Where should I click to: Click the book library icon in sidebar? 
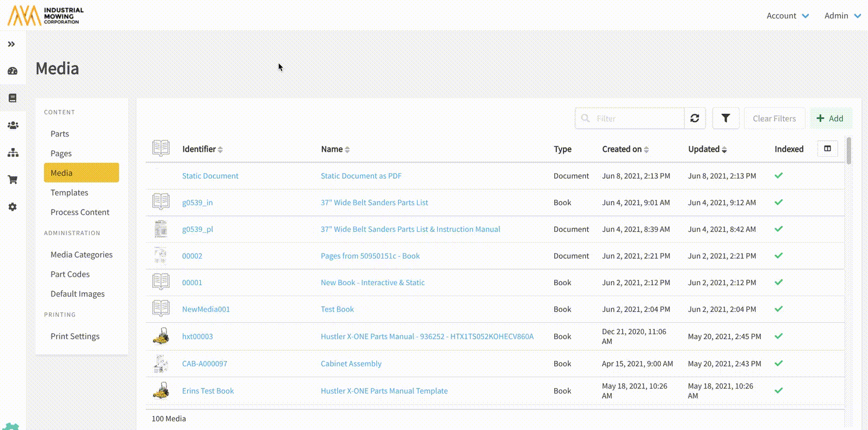coord(13,98)
